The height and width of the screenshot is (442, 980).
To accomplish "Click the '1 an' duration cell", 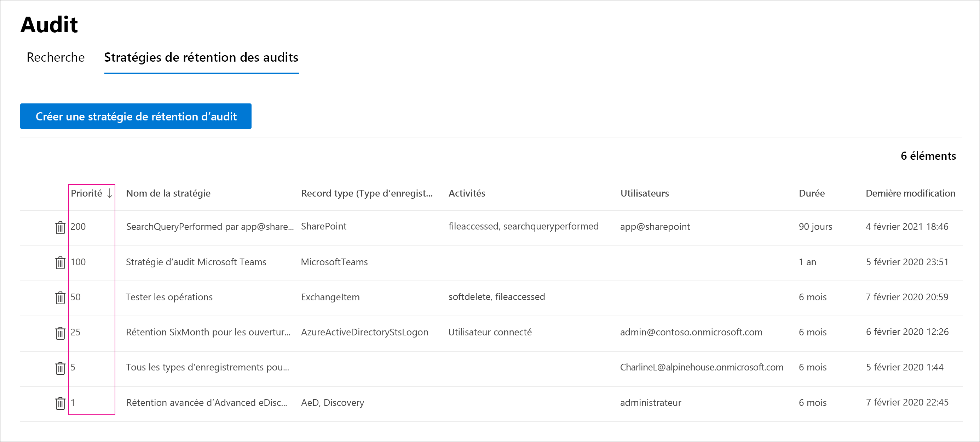I will 807,262.
